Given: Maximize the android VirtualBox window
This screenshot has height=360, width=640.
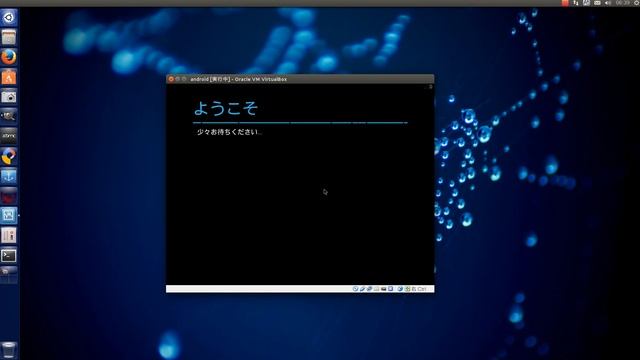Looking at the screenshot, I should (184, 79).
